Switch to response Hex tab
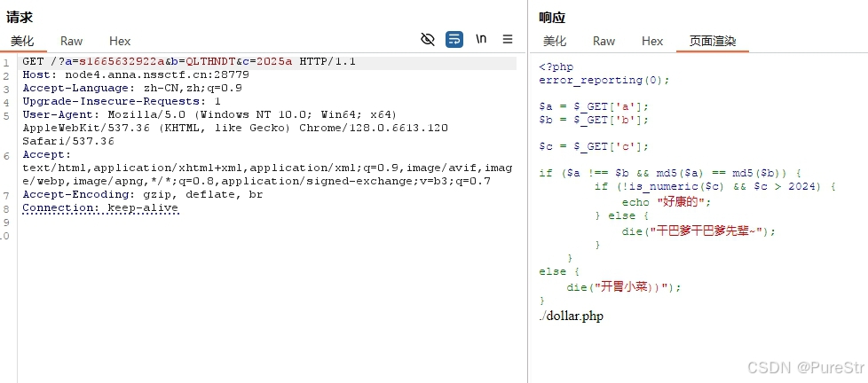The width and height of the screenshot is (868, 383). tap(652, 41)
